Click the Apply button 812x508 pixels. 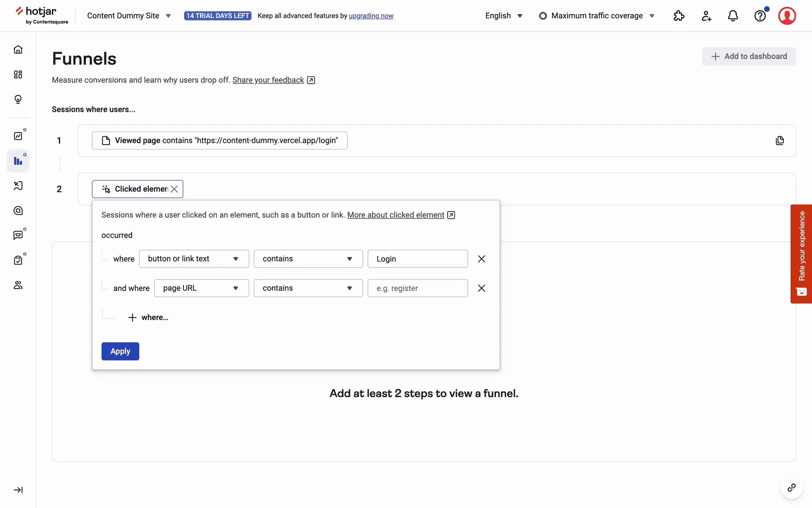coord(120,351)
